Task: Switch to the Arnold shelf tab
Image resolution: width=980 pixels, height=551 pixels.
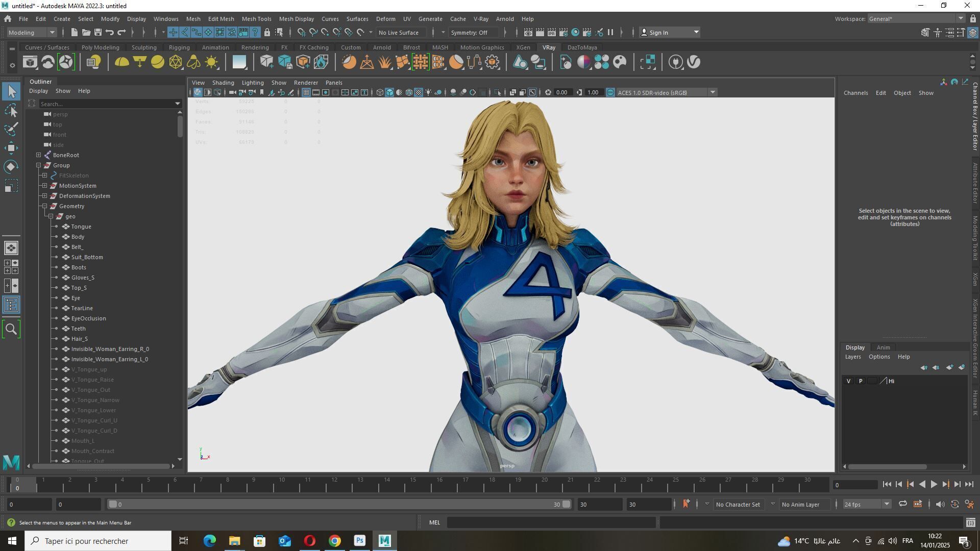Action: click(382, 47)
